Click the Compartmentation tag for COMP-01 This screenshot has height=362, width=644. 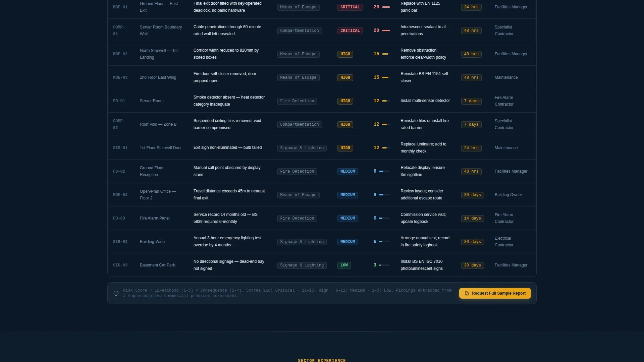click(x=300, y=31)
